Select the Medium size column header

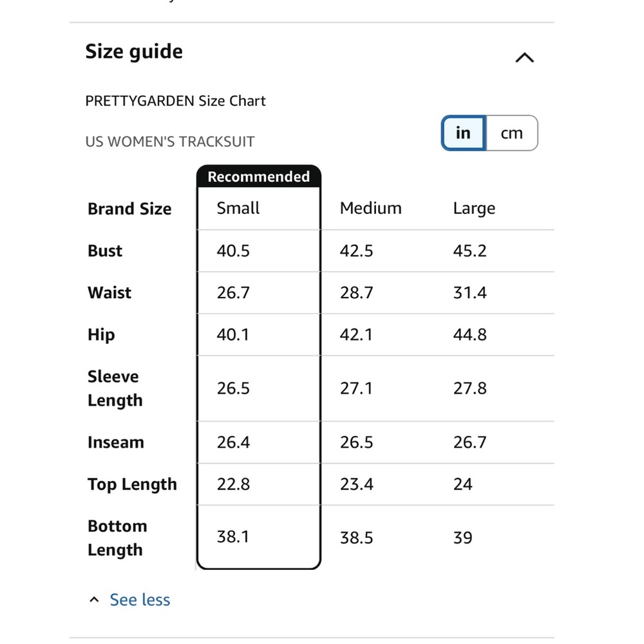(370, 208)
